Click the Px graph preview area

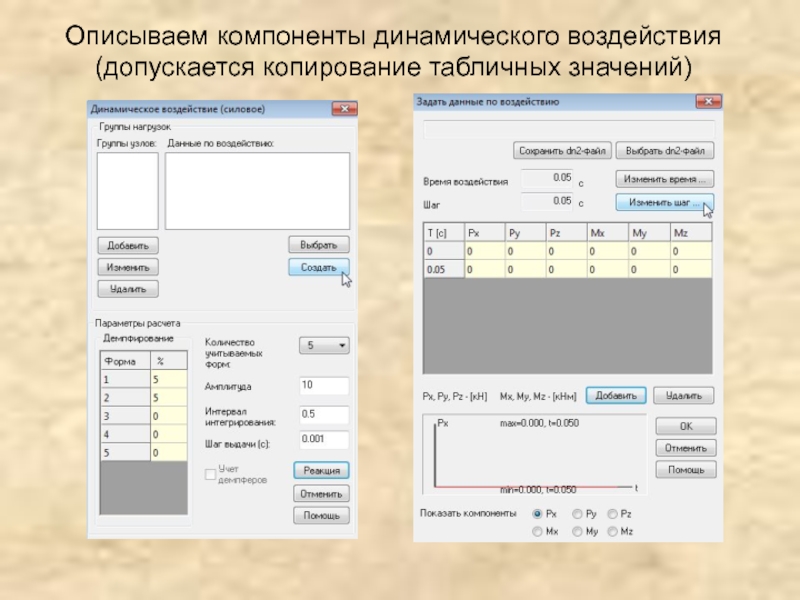coord(535,455)
